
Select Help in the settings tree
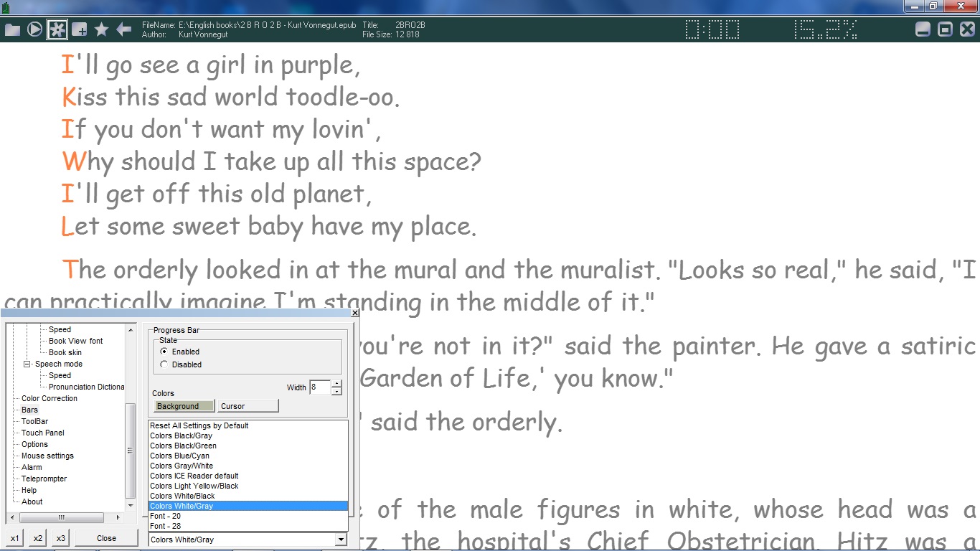[x=29, y=490]
